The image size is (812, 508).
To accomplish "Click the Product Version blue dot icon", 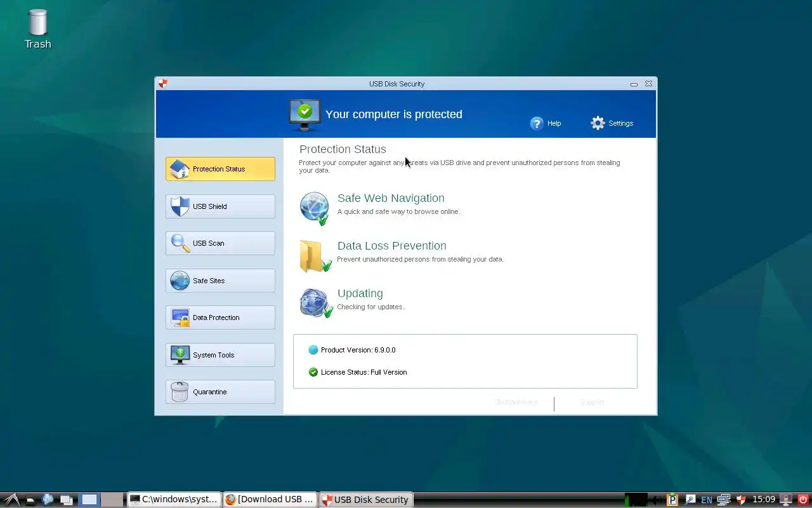I will click(313, 350).
